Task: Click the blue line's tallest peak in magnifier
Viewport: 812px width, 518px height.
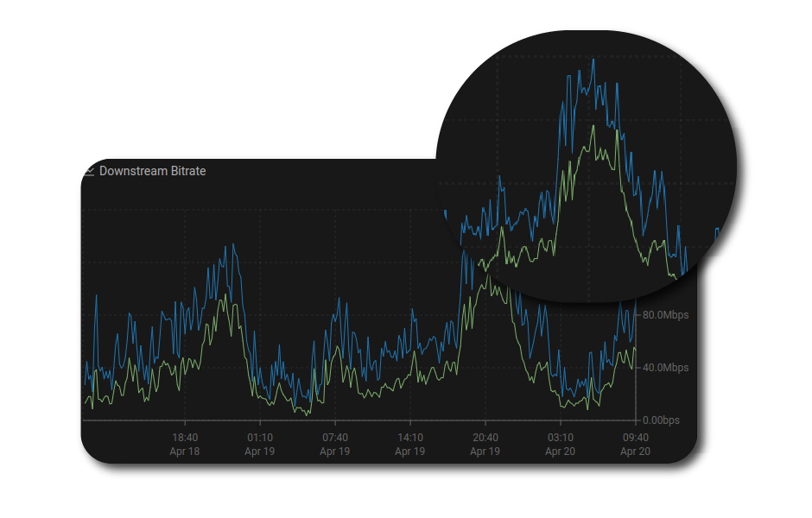Action: pos(593,60)
